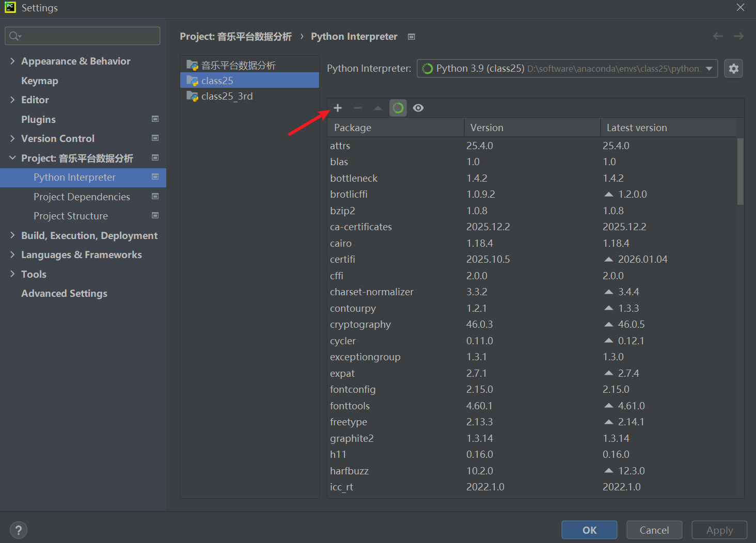Click project-level icon beside Project Structure
The height and width of the screenshot is (543, 756).
point(155,215)
